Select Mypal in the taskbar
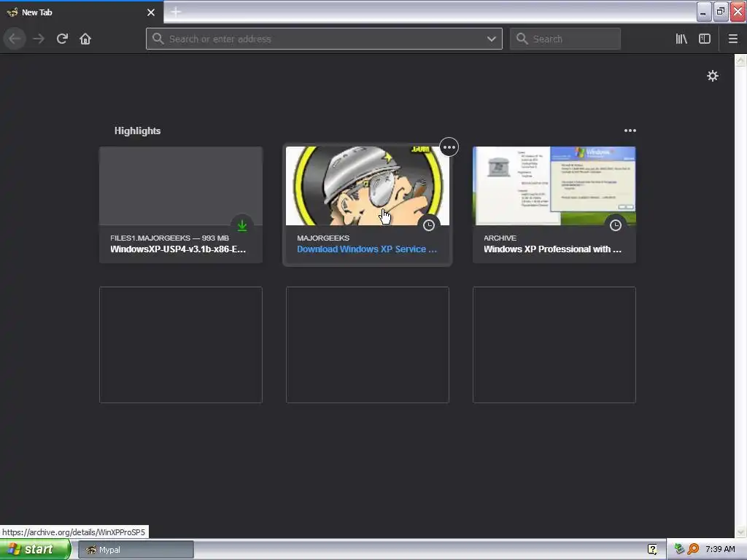The width and height of the screenshot is (747, 560). click(x=136, y=550)
